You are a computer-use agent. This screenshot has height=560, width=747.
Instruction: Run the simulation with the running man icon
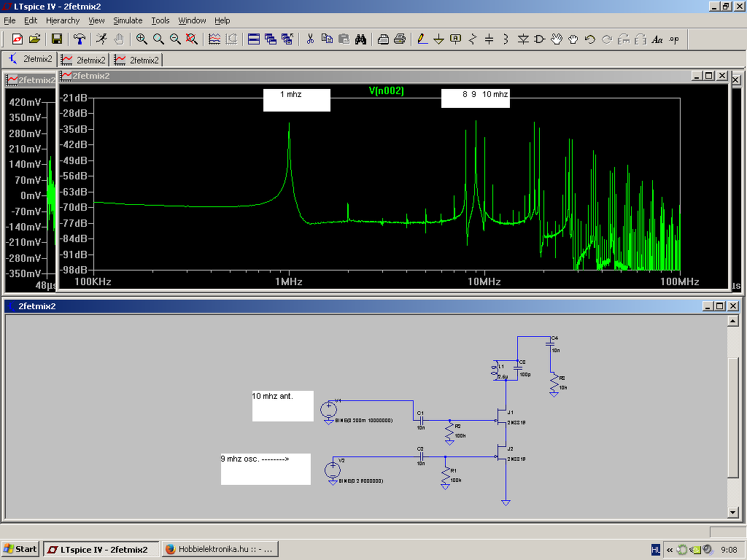[x=102, y=39]
